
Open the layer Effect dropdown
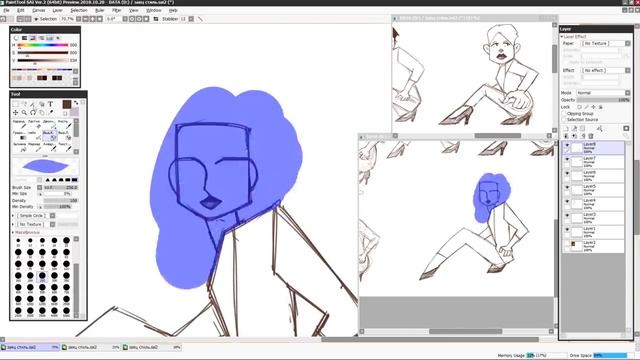tap(627, 71)
